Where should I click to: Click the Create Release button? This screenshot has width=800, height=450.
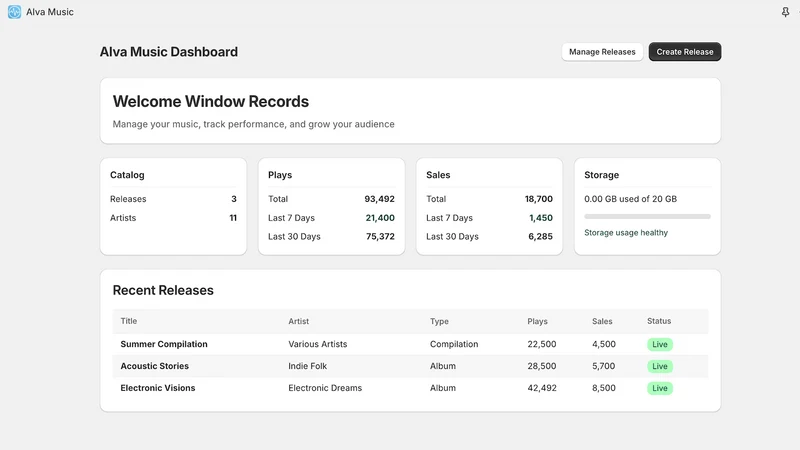(685, 52)
